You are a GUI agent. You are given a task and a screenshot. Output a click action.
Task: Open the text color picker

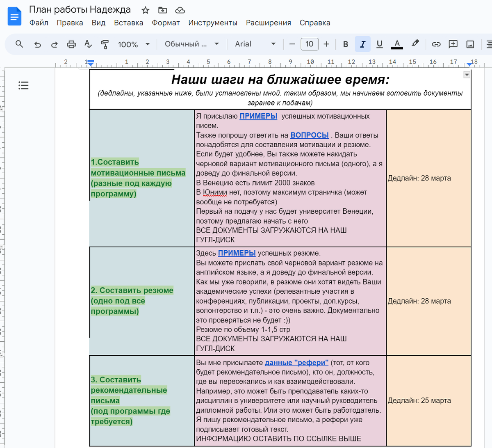coord(396,44)
